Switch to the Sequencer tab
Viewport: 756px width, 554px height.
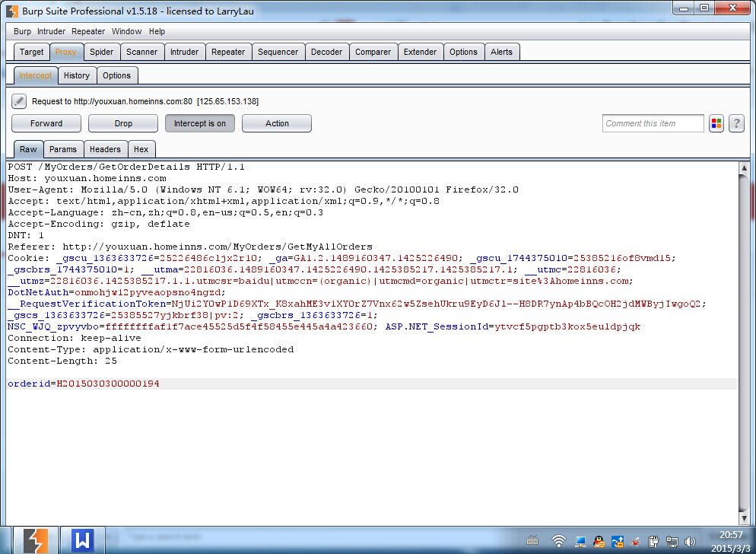coord(278,52)
